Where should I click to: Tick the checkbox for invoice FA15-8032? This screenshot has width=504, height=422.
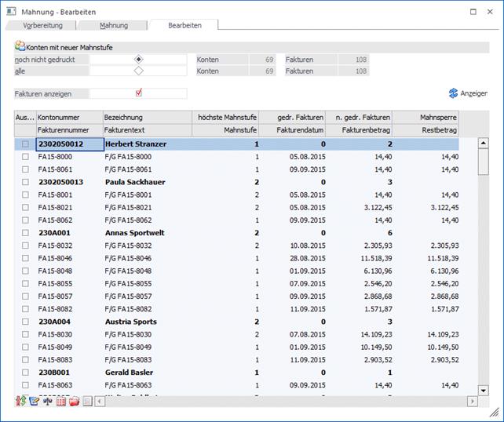point(25,246)
